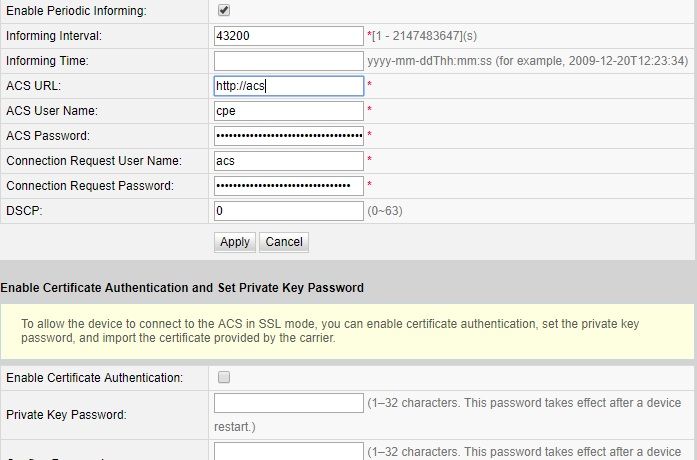Viewport: 697px width, 460px height.
Task: Click the ACS Password field
Action: coord(288,135)
